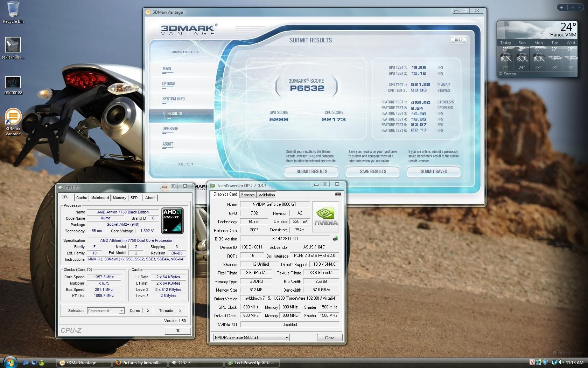This screenshot has height=368, width=588.
Task: Click the 3DMark Vantage logo
Action: (x=189, y=29)
